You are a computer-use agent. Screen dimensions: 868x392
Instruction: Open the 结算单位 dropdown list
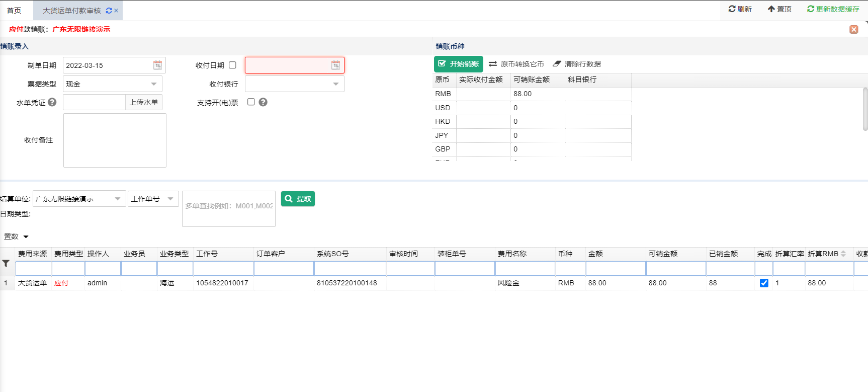pos(117,199)
